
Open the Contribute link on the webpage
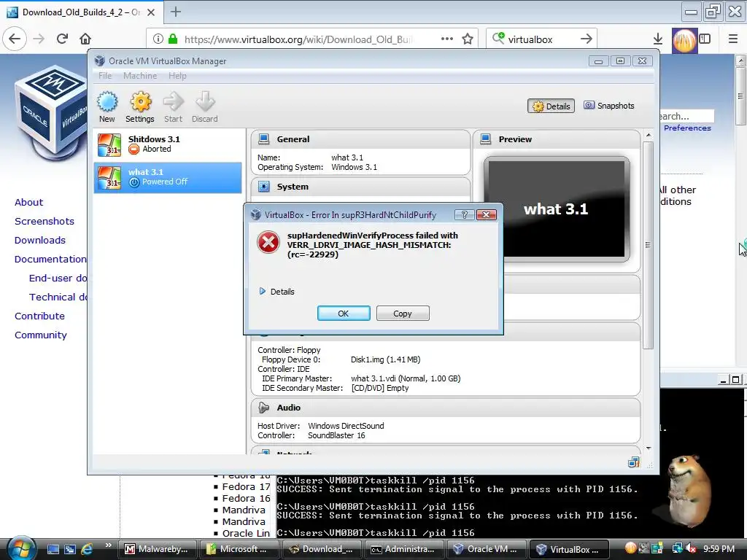39,316
